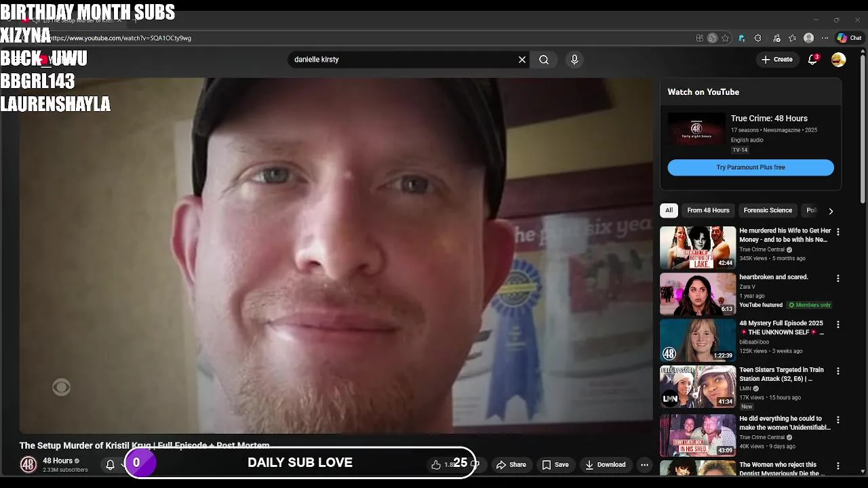
Task: Open options for Unidentifiable women video
Action: [838, 420]
